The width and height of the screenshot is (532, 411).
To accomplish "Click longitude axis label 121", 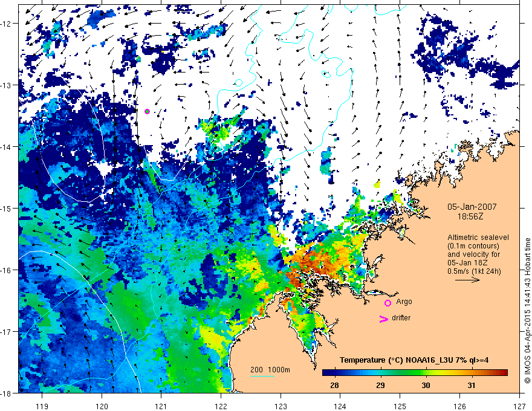I will [x=161, y=406].
